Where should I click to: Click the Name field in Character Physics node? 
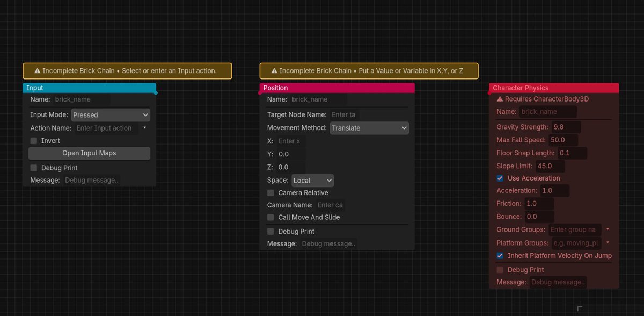[x=548, y=112]
